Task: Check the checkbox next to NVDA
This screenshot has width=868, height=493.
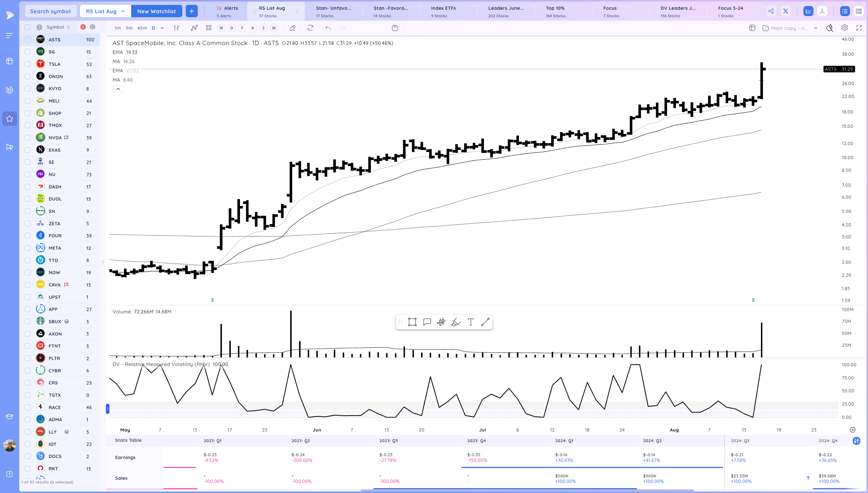Action: (x=27, y=137)
